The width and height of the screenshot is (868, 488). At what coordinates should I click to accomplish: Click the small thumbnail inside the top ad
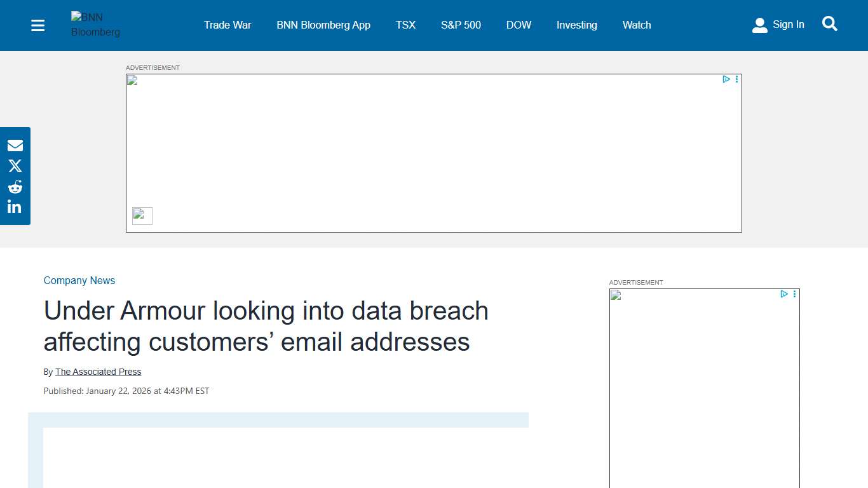142,215
